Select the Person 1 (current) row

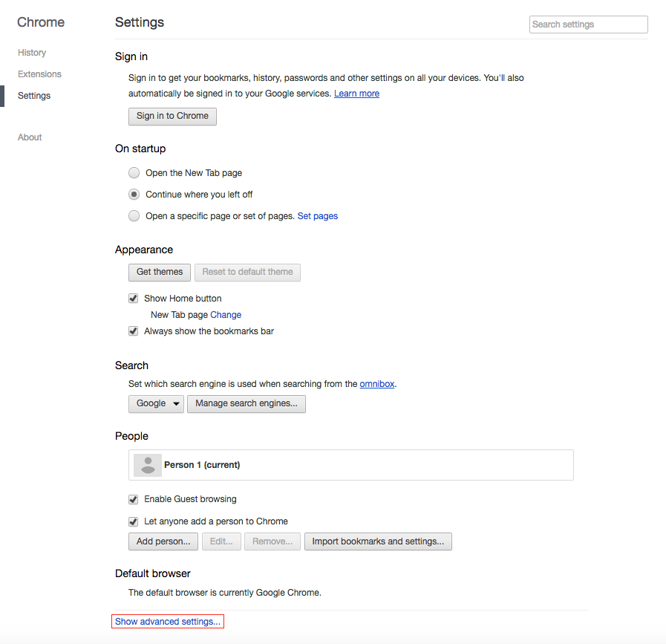point(351,465)
